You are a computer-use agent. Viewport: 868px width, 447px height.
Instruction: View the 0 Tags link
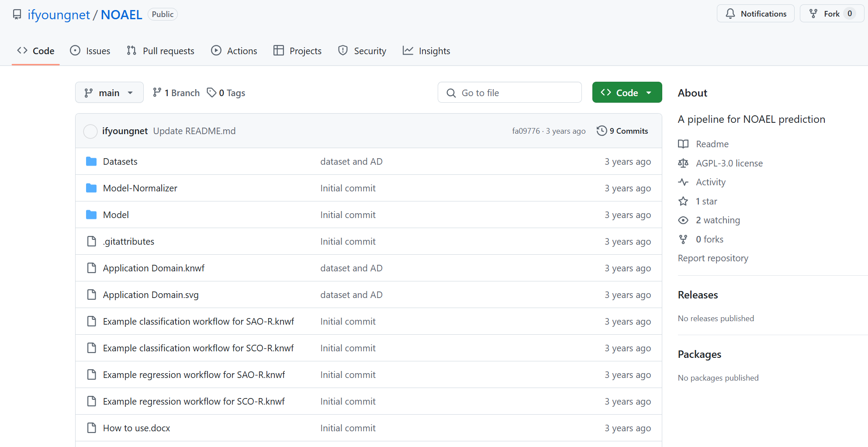pyautogui.click(x=226, y=93)
